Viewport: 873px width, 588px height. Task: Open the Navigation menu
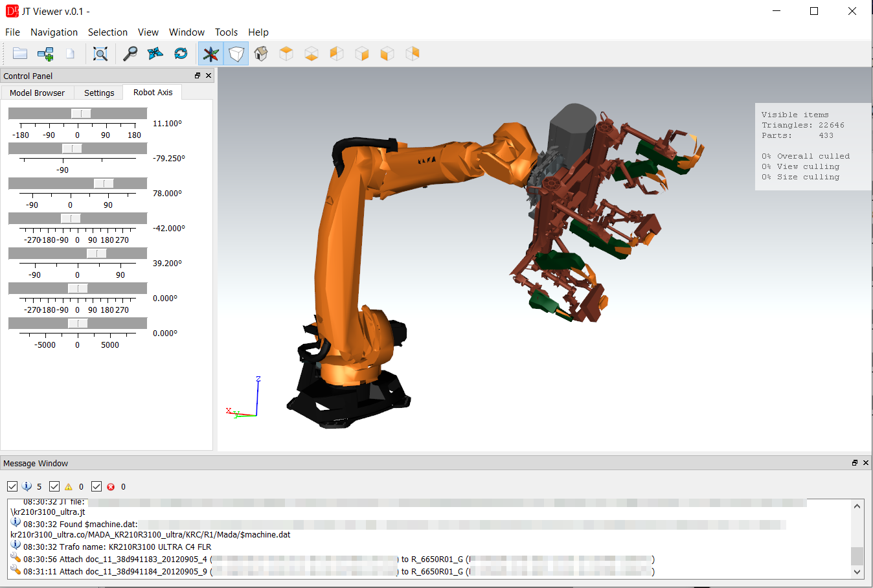54,32
